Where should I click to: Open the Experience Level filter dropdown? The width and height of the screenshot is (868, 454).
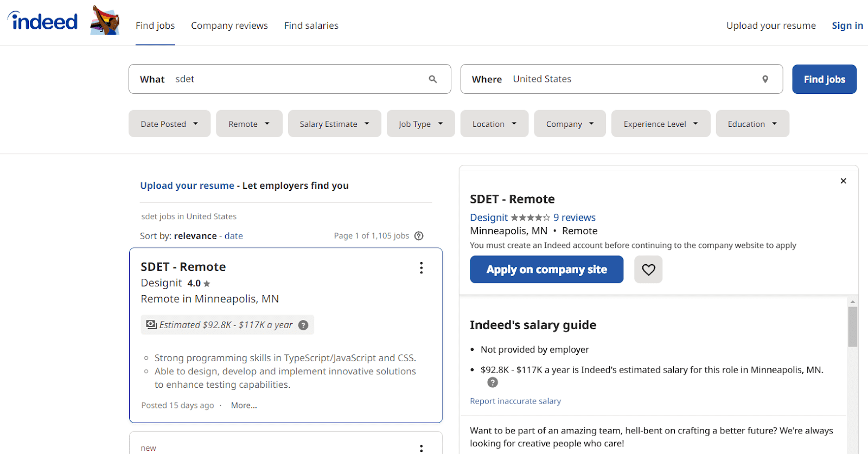click(x=661, y=124)
